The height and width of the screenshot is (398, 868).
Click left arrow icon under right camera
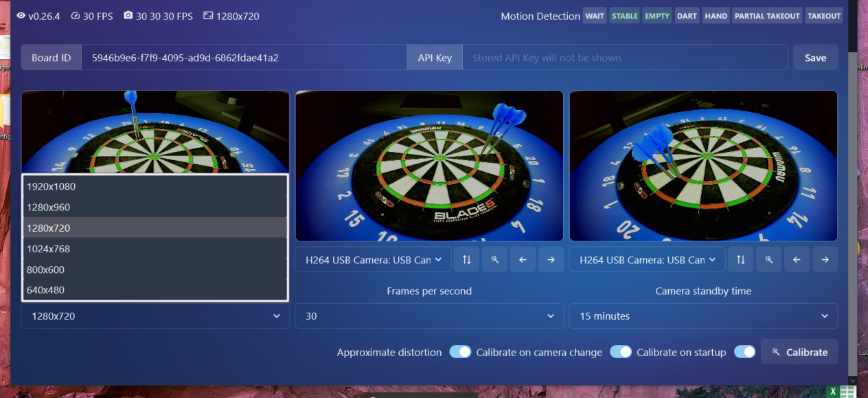coord(797,260)
